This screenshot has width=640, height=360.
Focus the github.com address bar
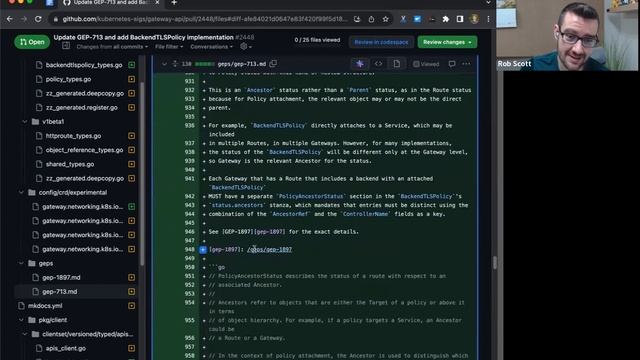click(204, 19)
